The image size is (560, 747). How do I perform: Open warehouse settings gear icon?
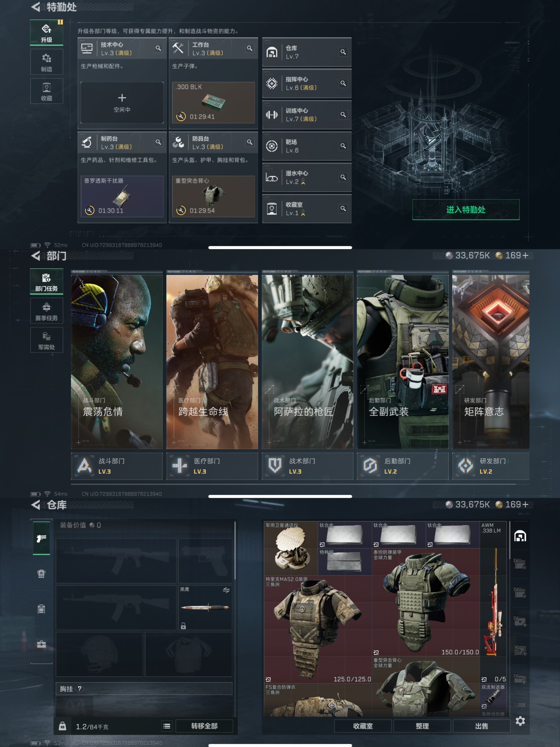click(520, 721)
